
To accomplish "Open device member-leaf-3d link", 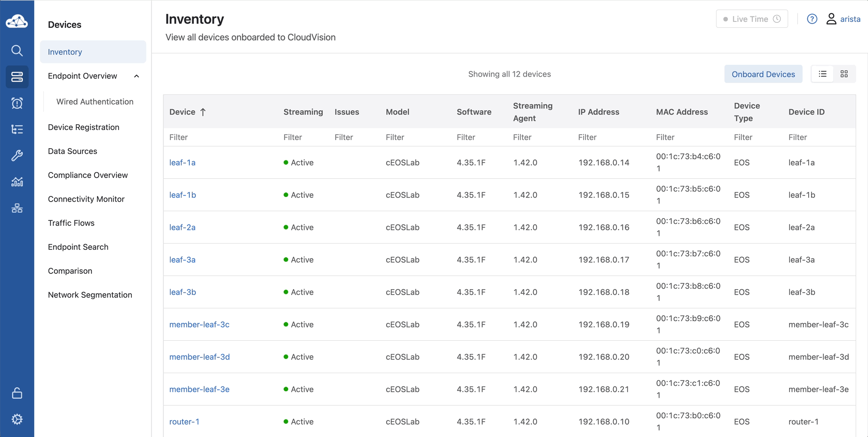I will tap(199, 357).
